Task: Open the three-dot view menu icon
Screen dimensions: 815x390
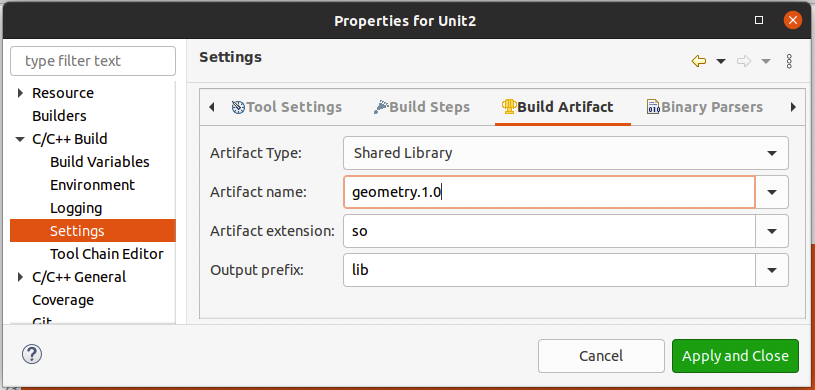Action: [789, 61]
